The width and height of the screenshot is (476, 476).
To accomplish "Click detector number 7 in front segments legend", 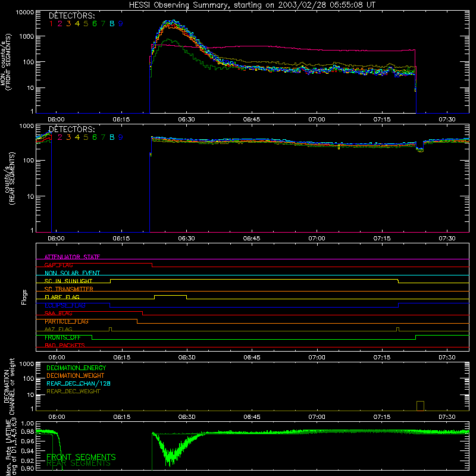I will pyautogui.click(x=103, y=24).
